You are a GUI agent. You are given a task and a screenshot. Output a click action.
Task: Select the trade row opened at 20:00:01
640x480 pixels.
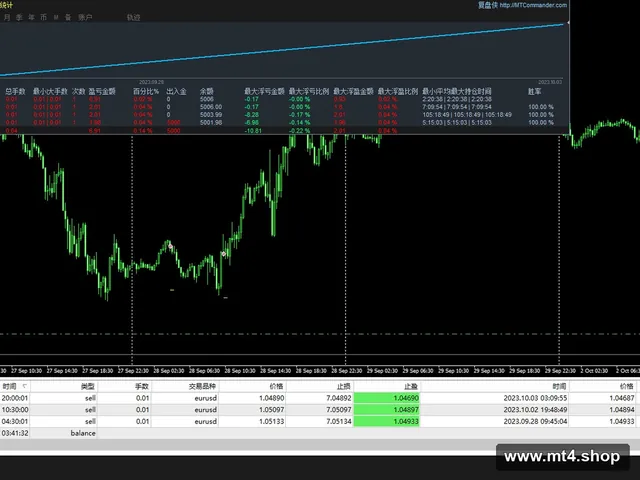[320, 398]
